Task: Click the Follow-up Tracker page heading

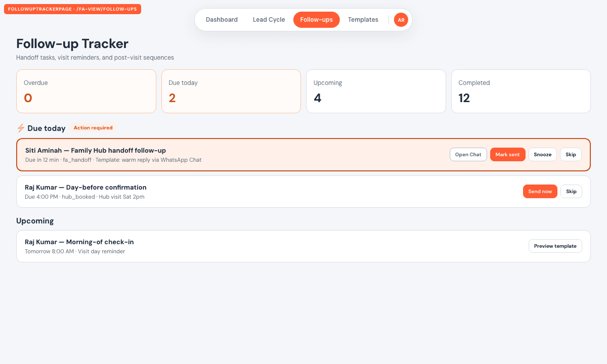Action: tap(72, 44)
